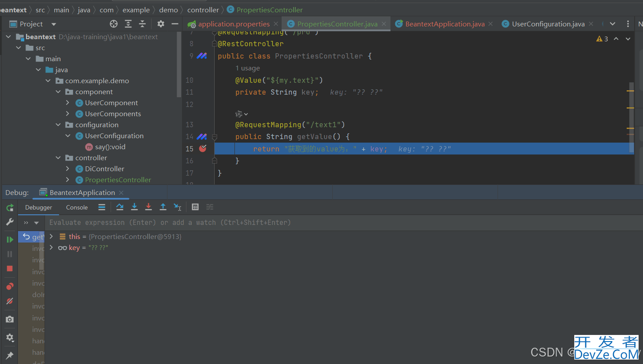This screenshot has height=364, width=643.
Task: Collapse the component package
Action: (58, 92)
